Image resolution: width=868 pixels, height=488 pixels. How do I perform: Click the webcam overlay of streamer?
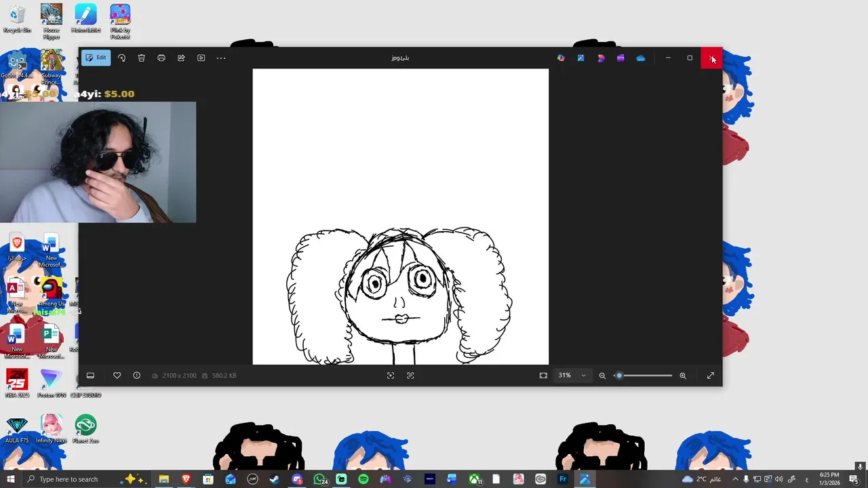[98, 162]
